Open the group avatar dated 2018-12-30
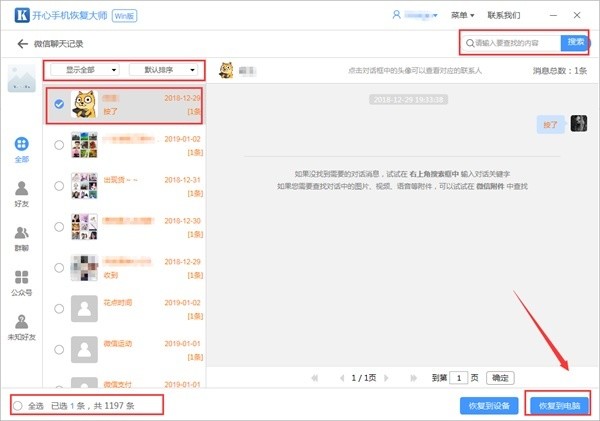The image size is (600, 421). tap(84, 227)
